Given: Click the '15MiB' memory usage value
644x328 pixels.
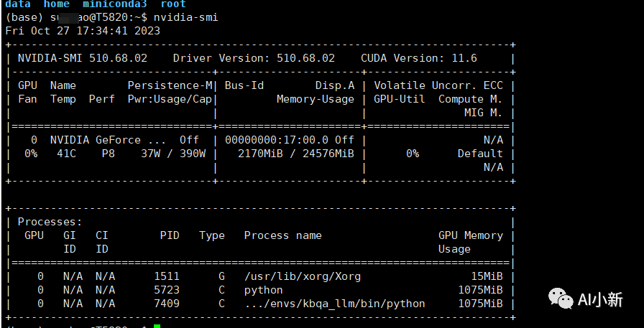Looking at the screenshot, I should pyautogui.click(x=487, y=276).
